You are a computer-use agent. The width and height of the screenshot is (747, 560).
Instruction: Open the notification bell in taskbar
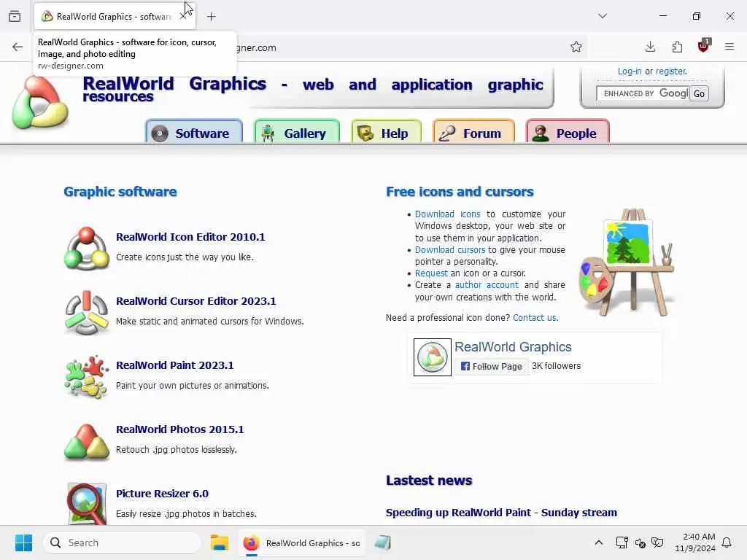[727, 542]
